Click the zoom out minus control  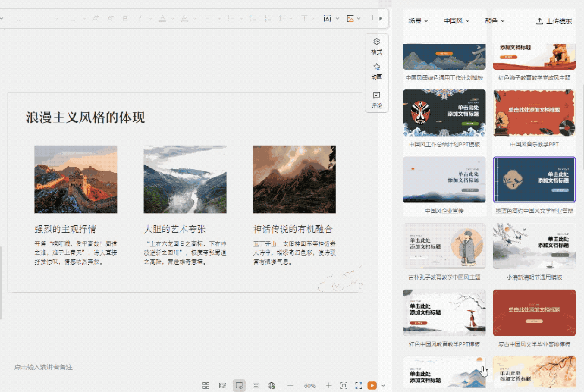coord(291,386)
